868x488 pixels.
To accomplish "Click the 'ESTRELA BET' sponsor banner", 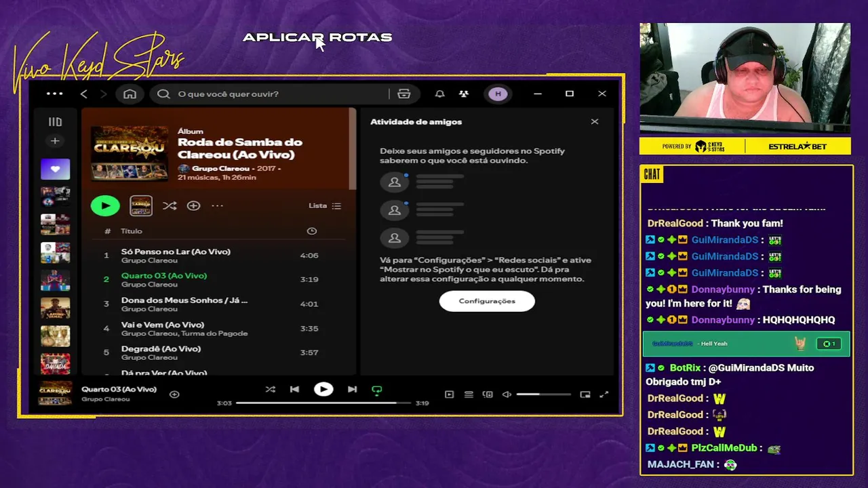I will click(x=797, y=146).
